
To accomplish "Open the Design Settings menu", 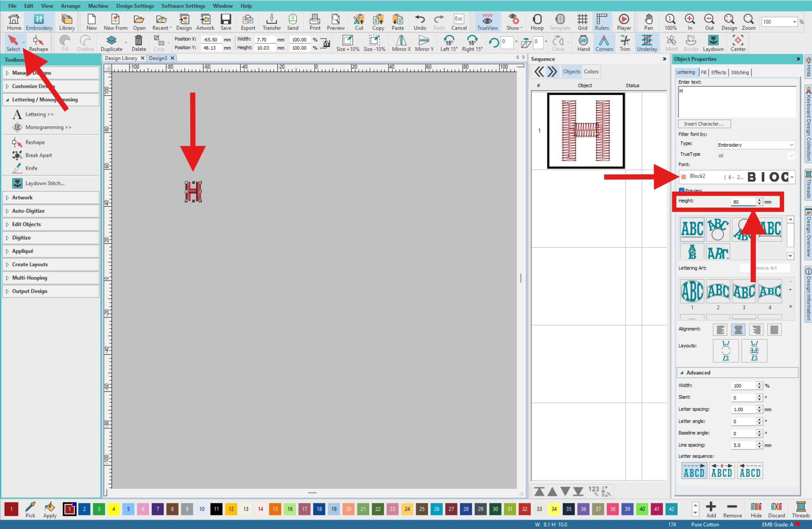I will (x=135, y=6).
